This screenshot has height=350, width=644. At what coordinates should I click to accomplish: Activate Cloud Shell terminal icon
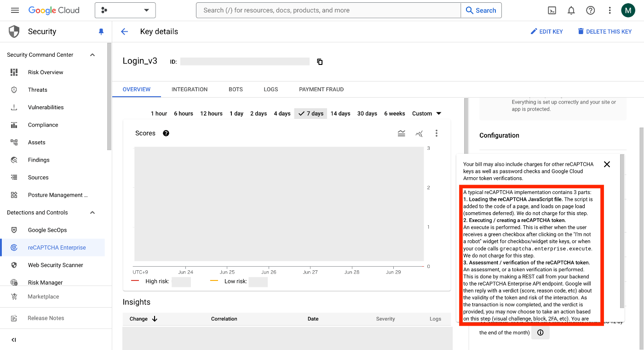coord(552,10)
